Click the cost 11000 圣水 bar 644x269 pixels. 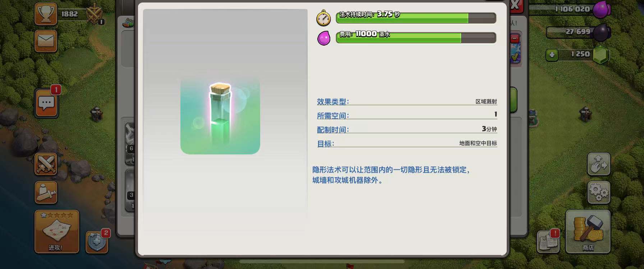click(x=416, y=37)
